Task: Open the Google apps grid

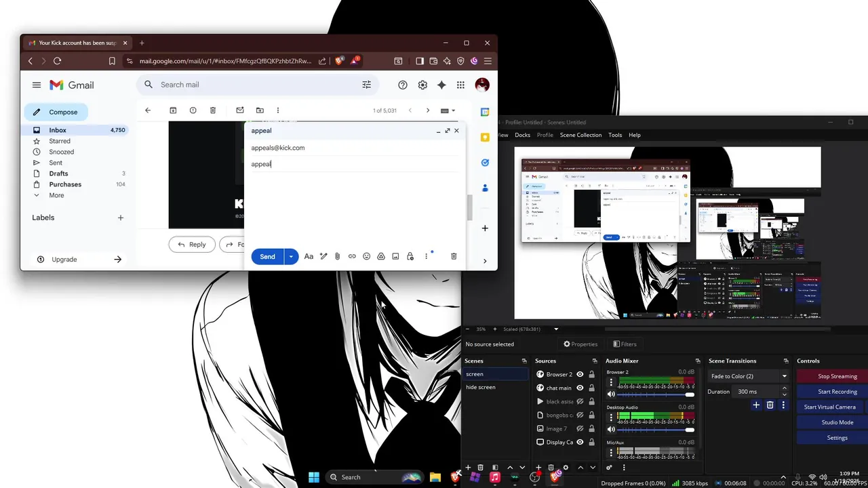Action: (461, 85)
